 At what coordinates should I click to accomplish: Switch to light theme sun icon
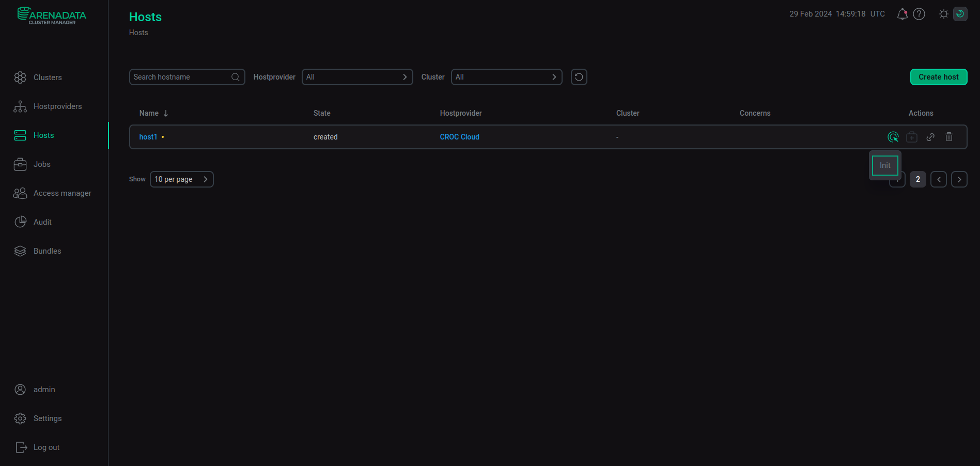(x=944, y=14)
